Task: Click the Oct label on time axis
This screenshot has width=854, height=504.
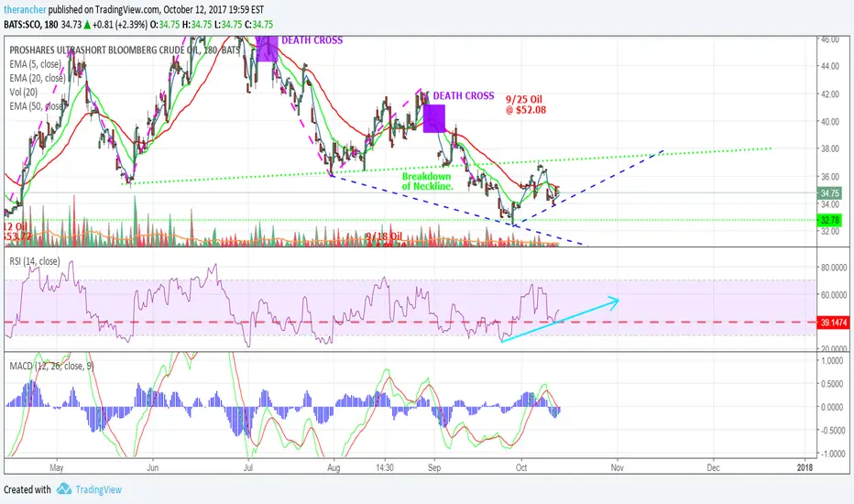Action: tap(521, 467)
